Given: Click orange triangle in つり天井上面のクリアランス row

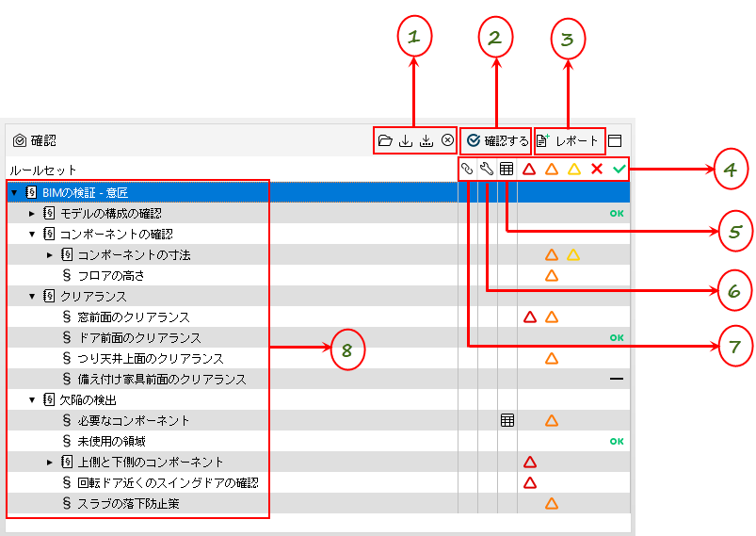Looking at the screenshot, I should pyautogui.click(x=552, y=359).
